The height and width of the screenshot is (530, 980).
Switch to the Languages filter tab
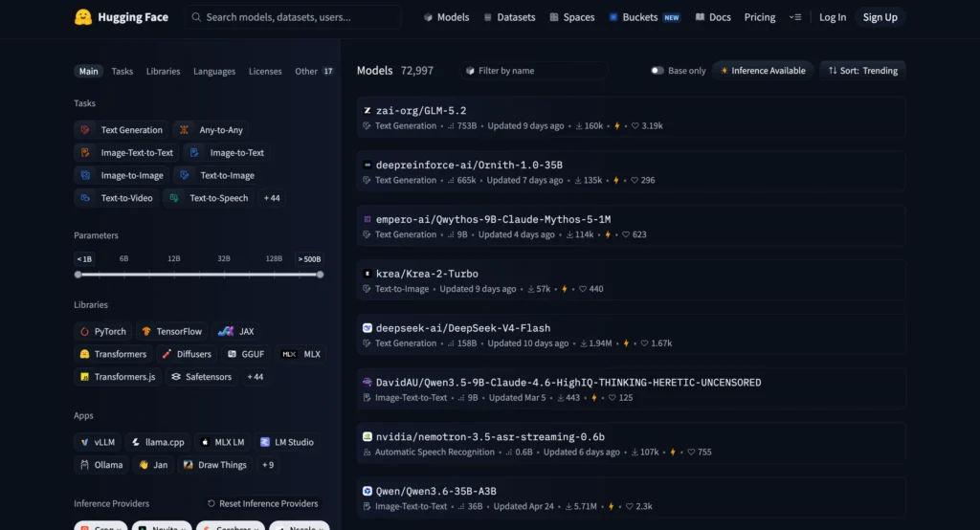coord(214,71)
